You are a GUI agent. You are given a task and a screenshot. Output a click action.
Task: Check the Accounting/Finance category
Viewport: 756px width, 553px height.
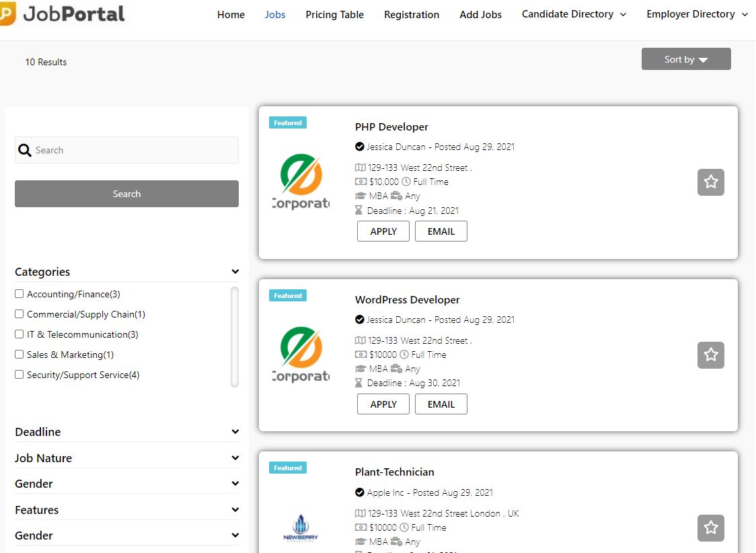pyautogui.click(x=20, y=293)
